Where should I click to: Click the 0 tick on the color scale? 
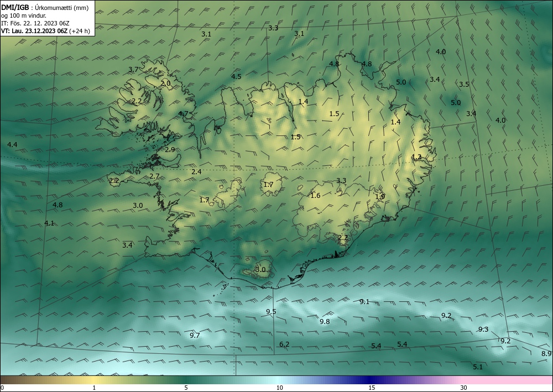point(2,388)
